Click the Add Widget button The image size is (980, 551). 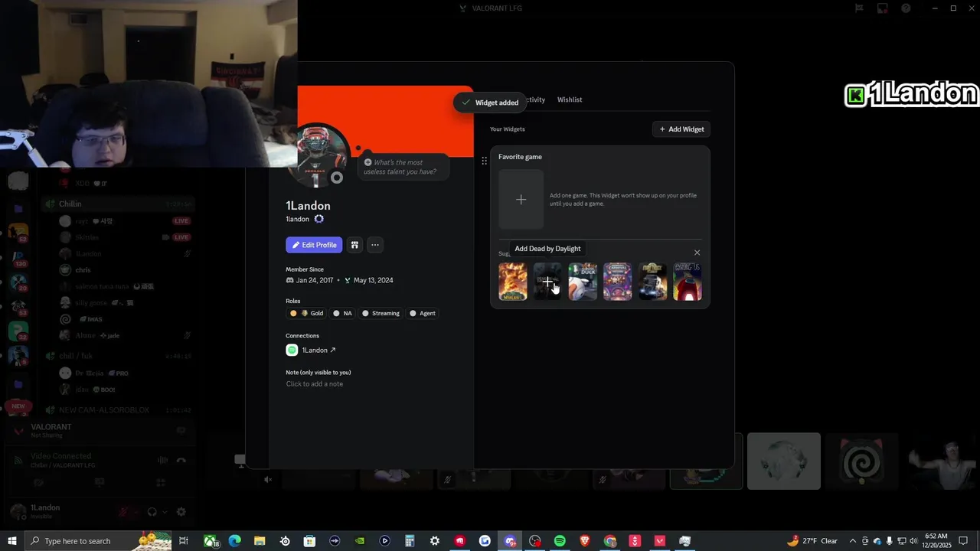click(x=681, y=129)
